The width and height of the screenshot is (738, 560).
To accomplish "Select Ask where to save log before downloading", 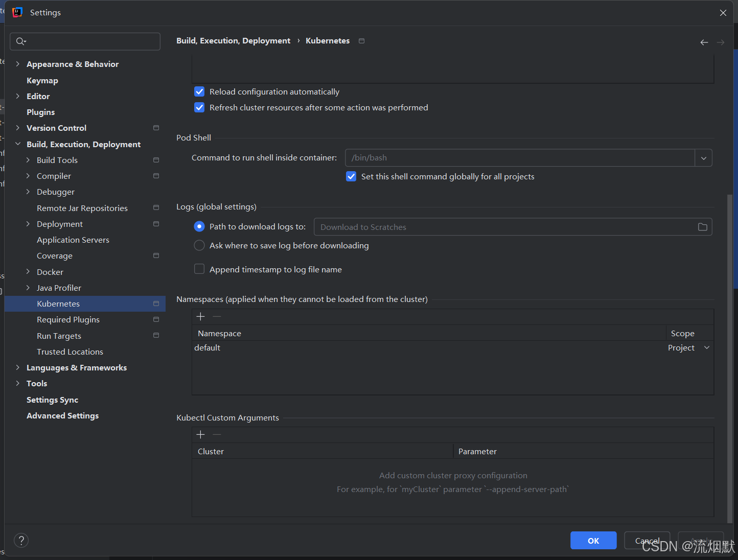I will (x=199, y=245).
